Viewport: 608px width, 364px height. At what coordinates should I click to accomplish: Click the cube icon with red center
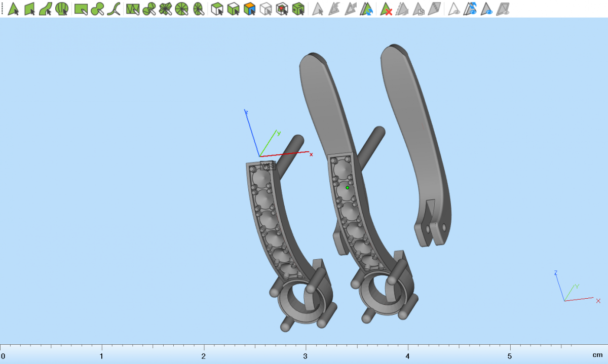282,9
